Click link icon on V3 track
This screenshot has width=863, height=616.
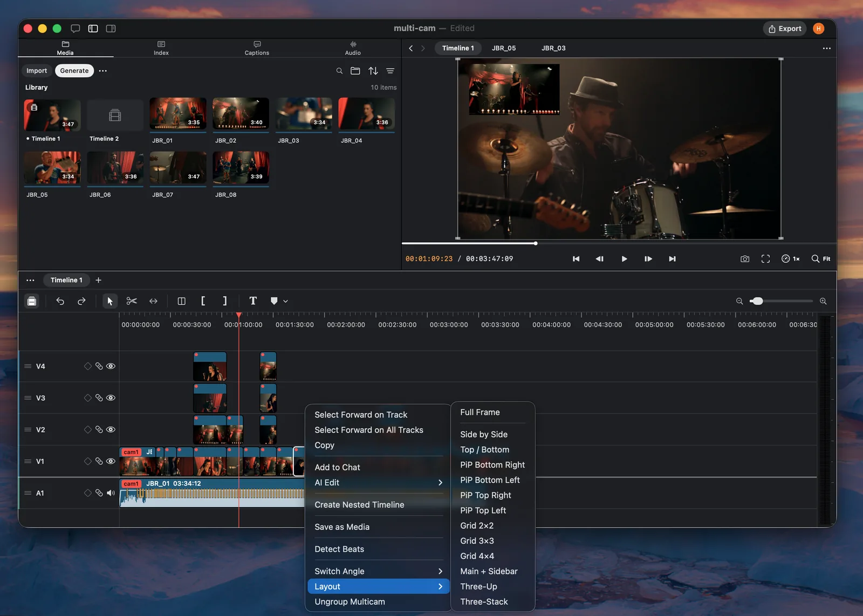pyautogui.click(x=99, y=398)
